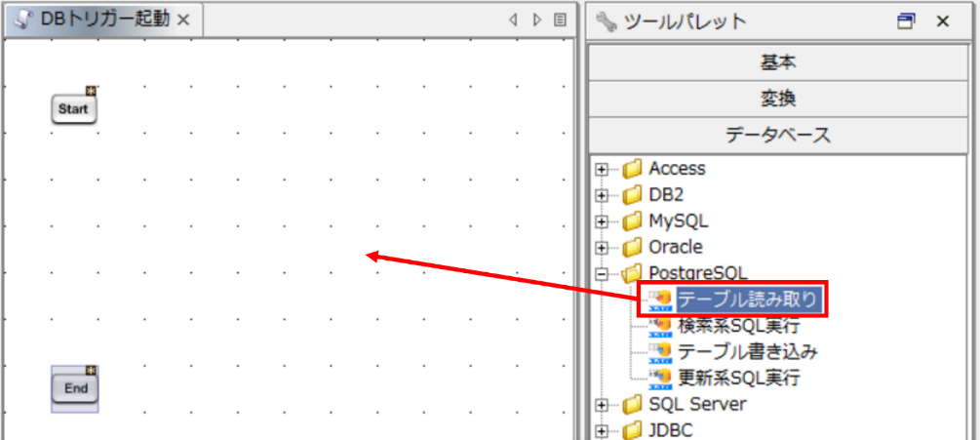Select the End node on canvas
Screen dimensions: 980x440
tap(75, 388)
